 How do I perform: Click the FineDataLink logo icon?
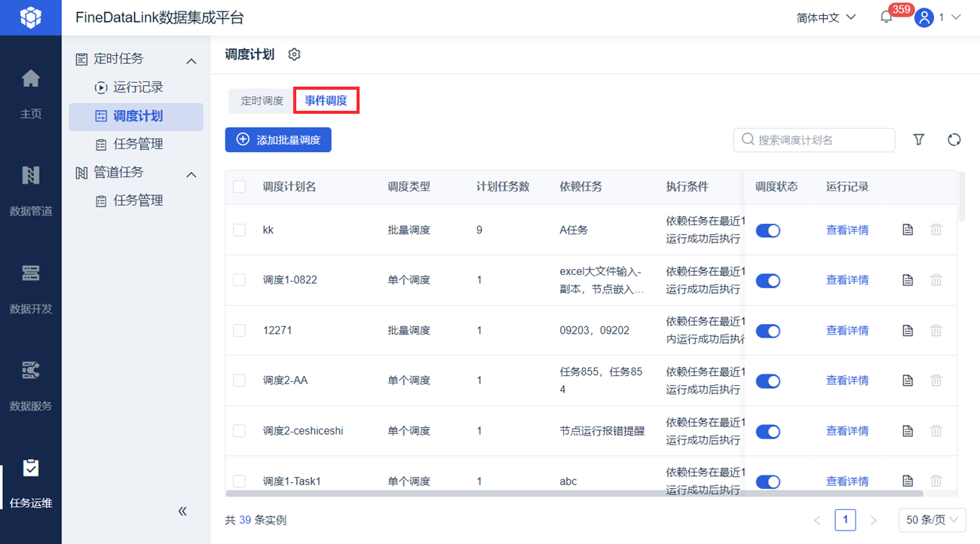click(30, 17)
